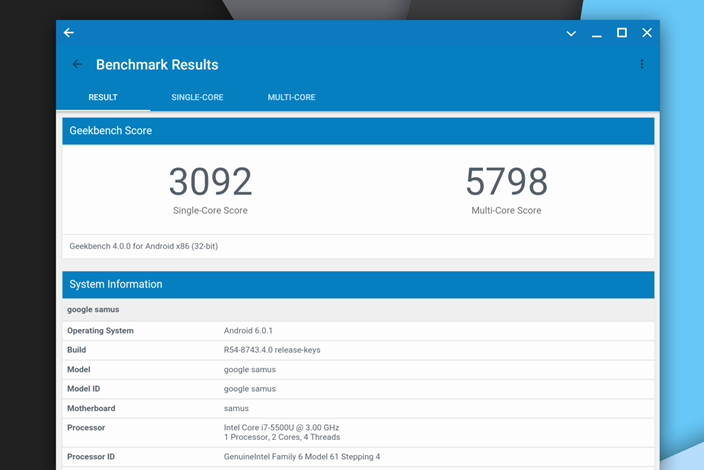Switch to the SINGLE-CORE tab
The image size is (704, 470).
[197, 97]
